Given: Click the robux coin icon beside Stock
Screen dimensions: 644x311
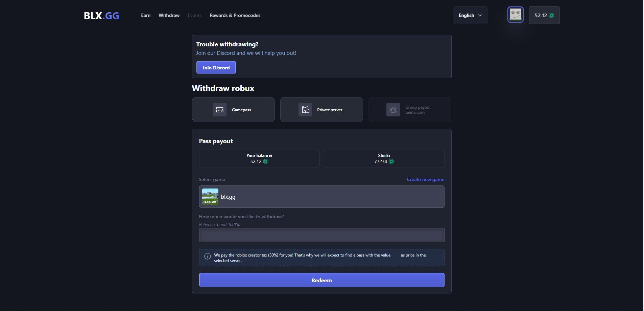Looking at the screenshot, I should coord(391,161).
